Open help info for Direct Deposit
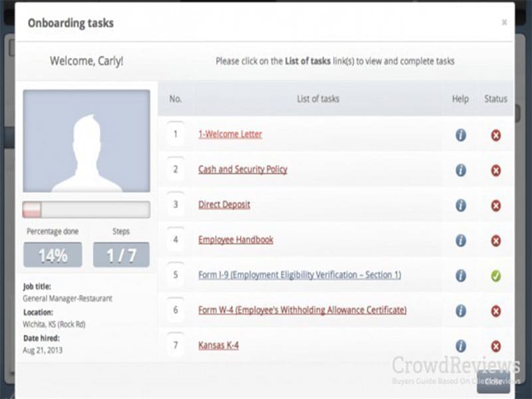The width and height of the screenshot is (532, 399). (460, 205)
